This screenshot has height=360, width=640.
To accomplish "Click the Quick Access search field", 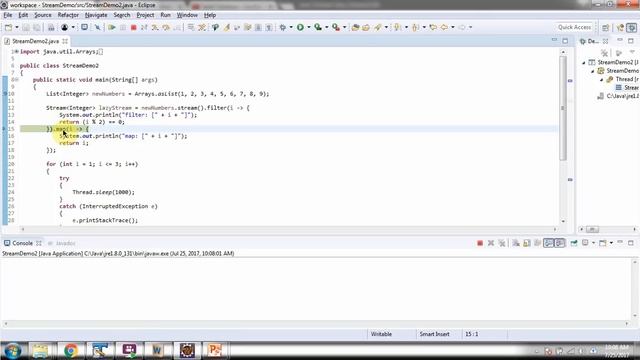I will [x=574, y=27].
